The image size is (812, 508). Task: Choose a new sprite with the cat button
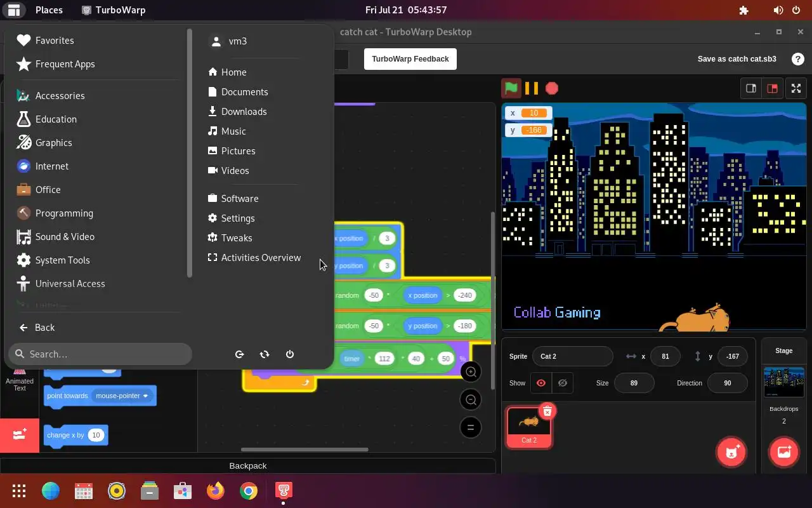731,452
